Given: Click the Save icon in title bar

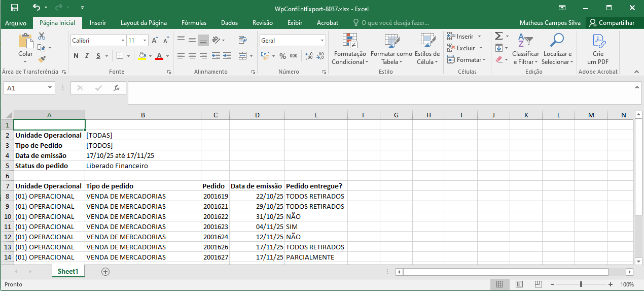Looking at the screenshot, I should pyautogui.click(x=15, y=8).
